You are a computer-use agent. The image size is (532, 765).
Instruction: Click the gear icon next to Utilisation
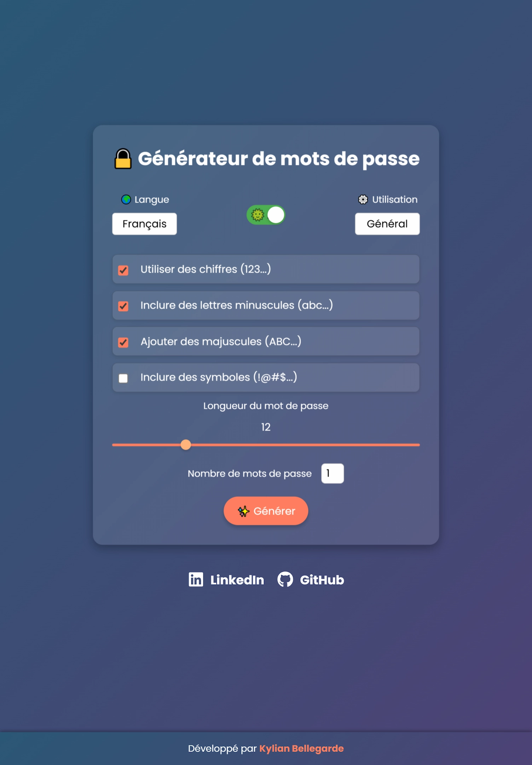[363, 199]
